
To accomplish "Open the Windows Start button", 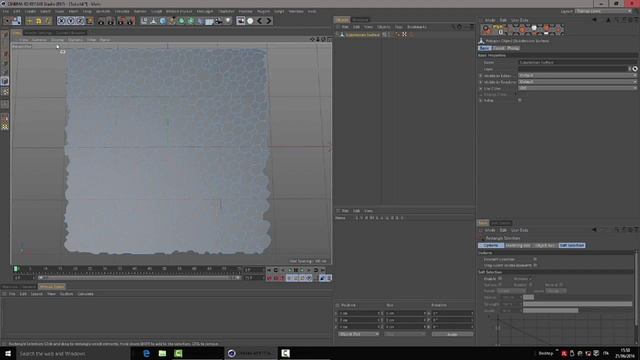I will click(8, 353).
